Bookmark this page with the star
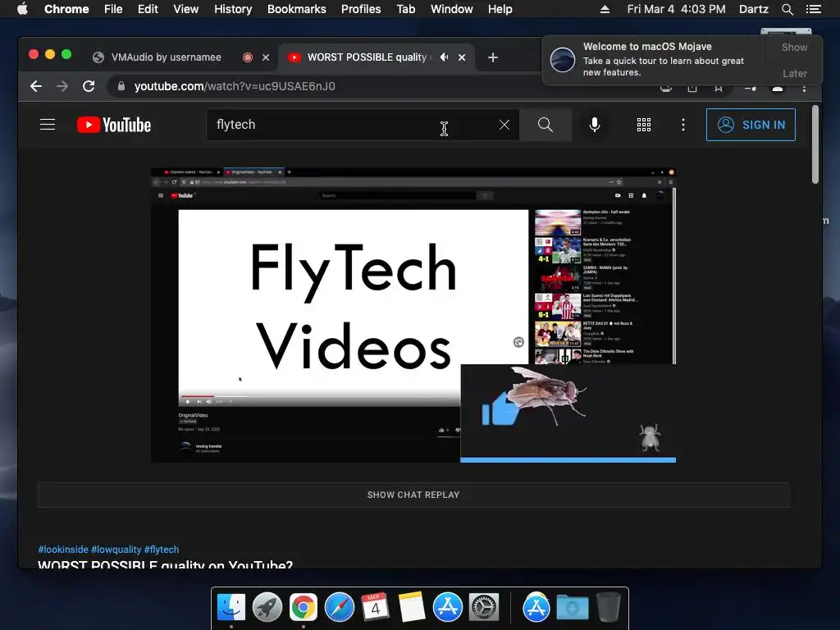 [719, 88]
